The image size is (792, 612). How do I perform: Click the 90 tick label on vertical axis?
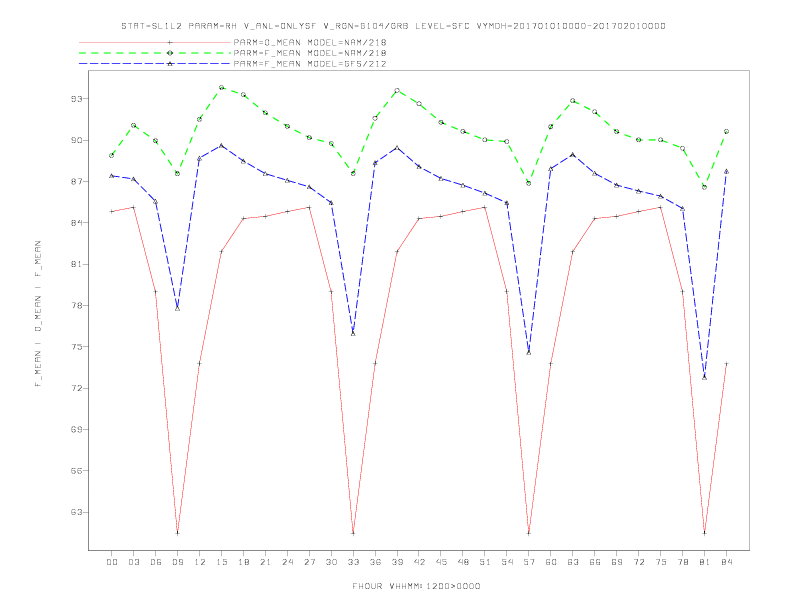click(x=77, y=140)
